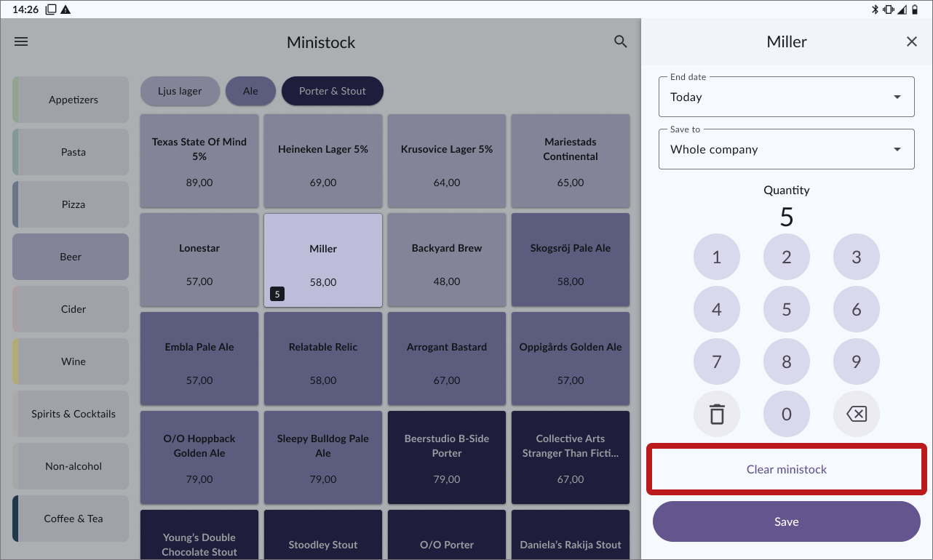933x560 pixels.
Task: Tap keypad digit 5
Action: 787,309
